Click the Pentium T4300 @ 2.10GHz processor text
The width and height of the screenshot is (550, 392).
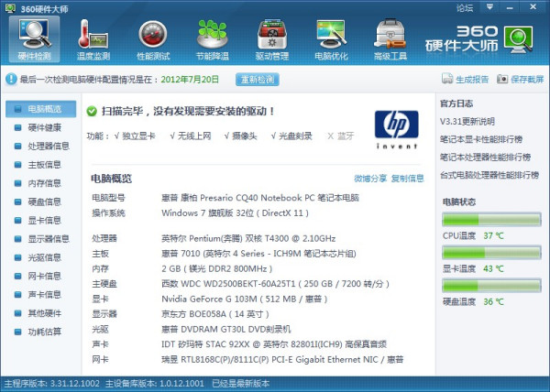click(x=248, y=238)
